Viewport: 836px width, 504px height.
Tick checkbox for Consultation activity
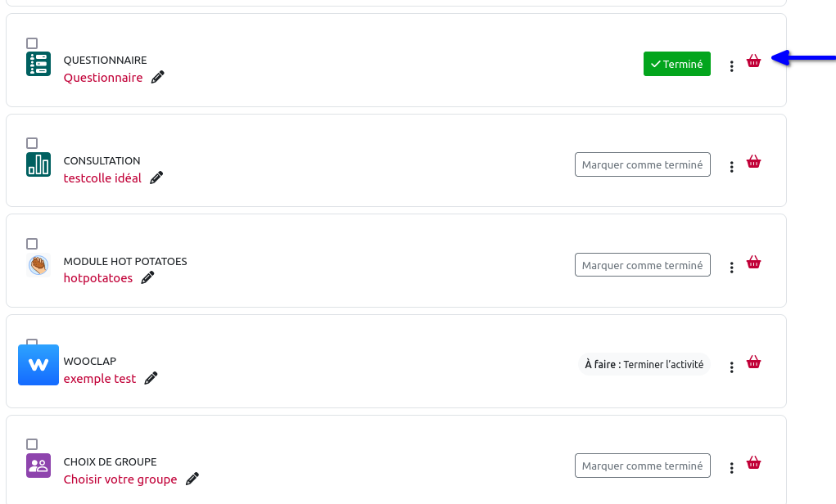point(32,143)
